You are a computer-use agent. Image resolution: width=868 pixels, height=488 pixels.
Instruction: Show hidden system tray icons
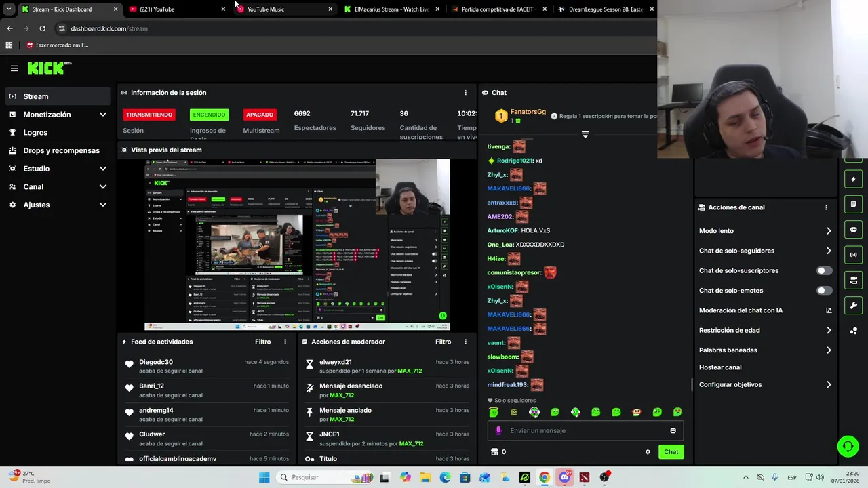[746, 477]
